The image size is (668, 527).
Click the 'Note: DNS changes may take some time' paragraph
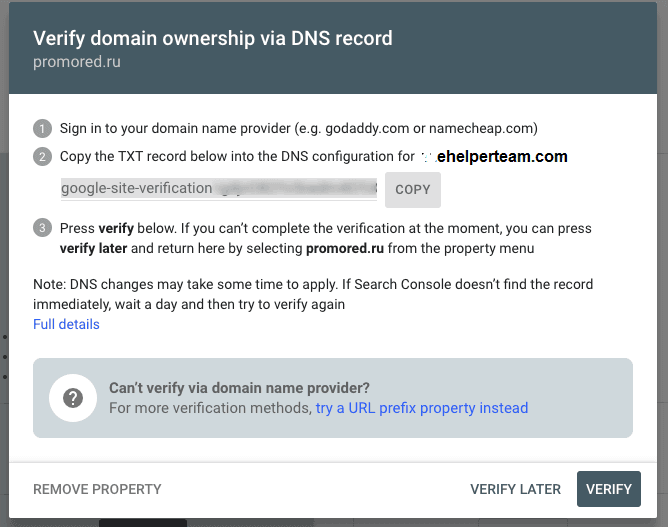click(313, 294)
